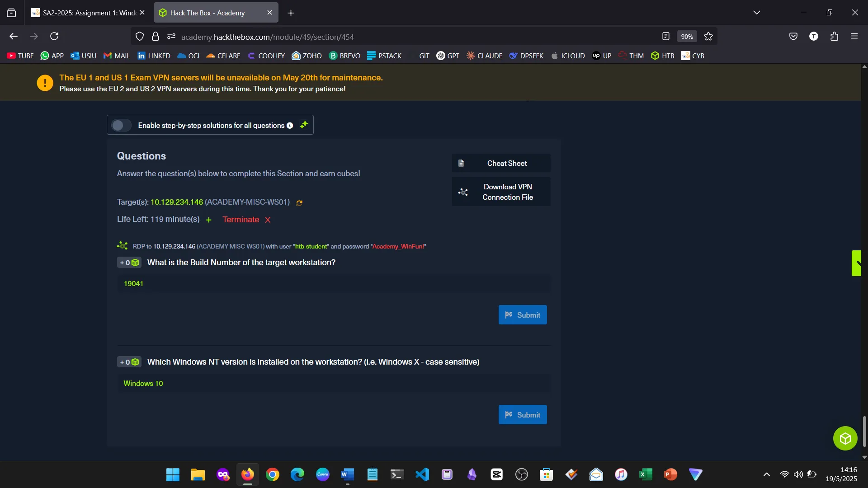Viewport: 868px width, 488px height.
Task: Open the HTB bookmark
Action: (x=663, y=56)
